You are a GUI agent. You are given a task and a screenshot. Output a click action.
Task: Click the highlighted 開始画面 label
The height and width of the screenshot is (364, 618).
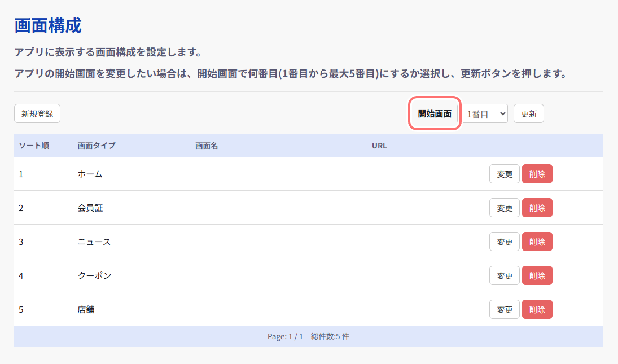(435, 113)
